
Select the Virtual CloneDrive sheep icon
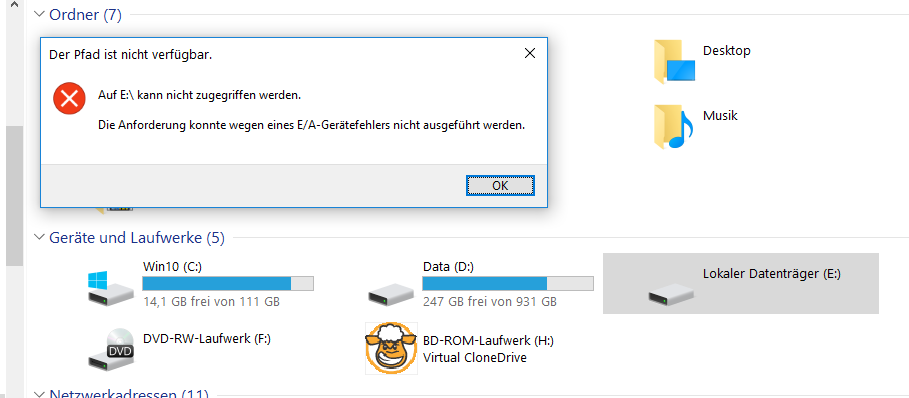(x=391, y=348)
